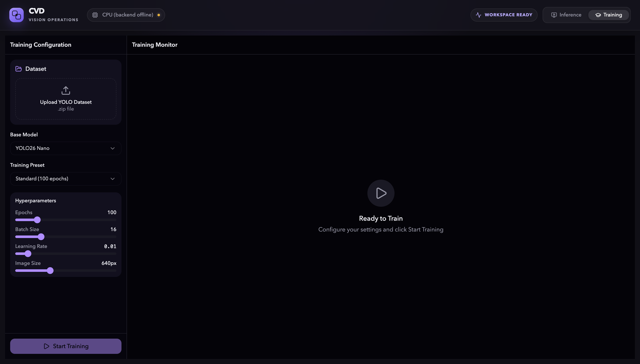Viewport: 640px width, 364px height.
Task: Click the Upload YOLO Dataset dropzone
Action: 66,99
